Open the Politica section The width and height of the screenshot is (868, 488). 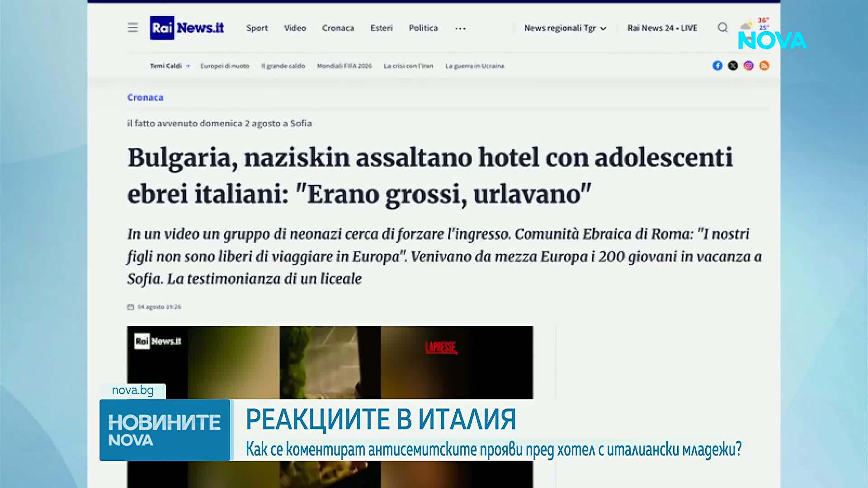424,28
